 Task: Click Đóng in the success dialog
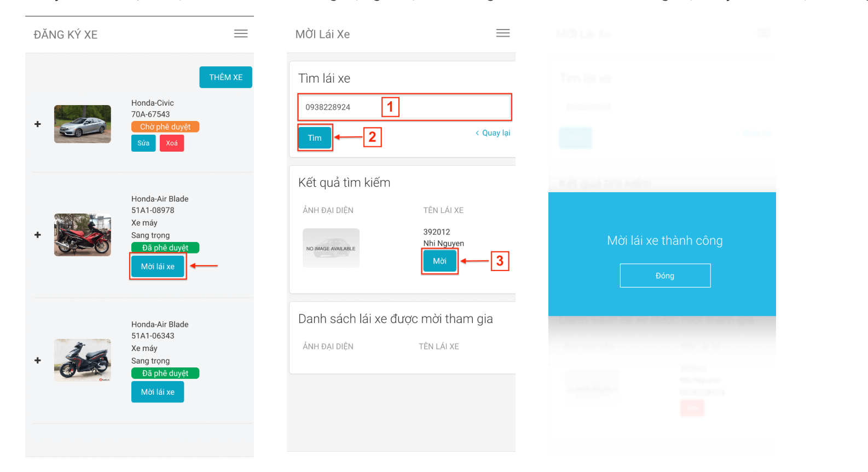coord(665,275)
